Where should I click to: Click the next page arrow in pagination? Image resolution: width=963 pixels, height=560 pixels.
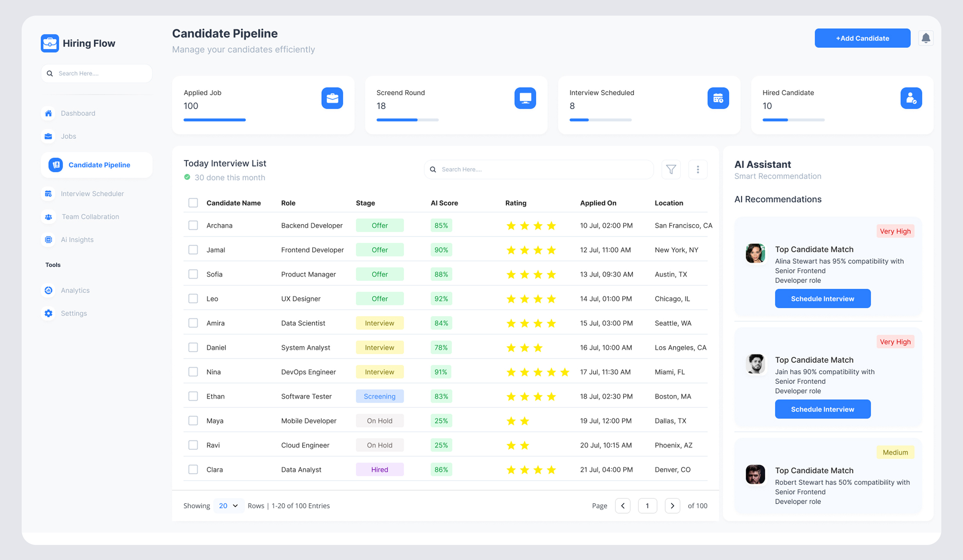coord(673,505)
